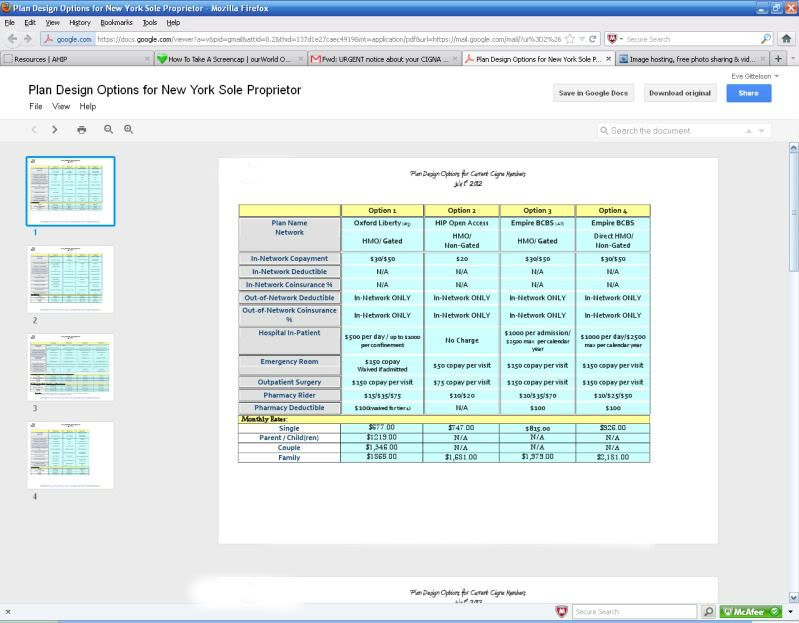
Task: Zoom out of the document
Action: coord(108,129)
